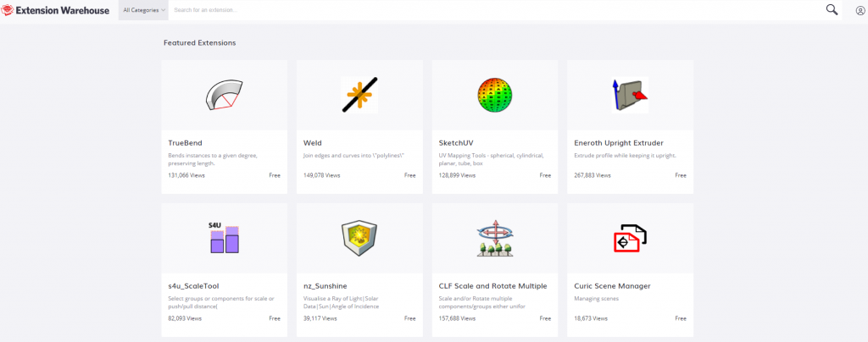Viewport: 868px width, 342px height.
Task: Open the Eneroth Upright Extruder title
Action: 618,142
